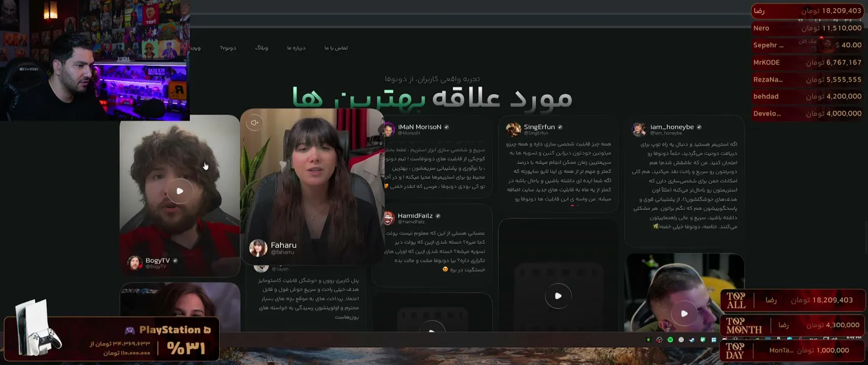Click the PlayStation ۵ donation goal title
Image resolution: width=868 pixels, height=365 pixels.
(x=175, y=330)
